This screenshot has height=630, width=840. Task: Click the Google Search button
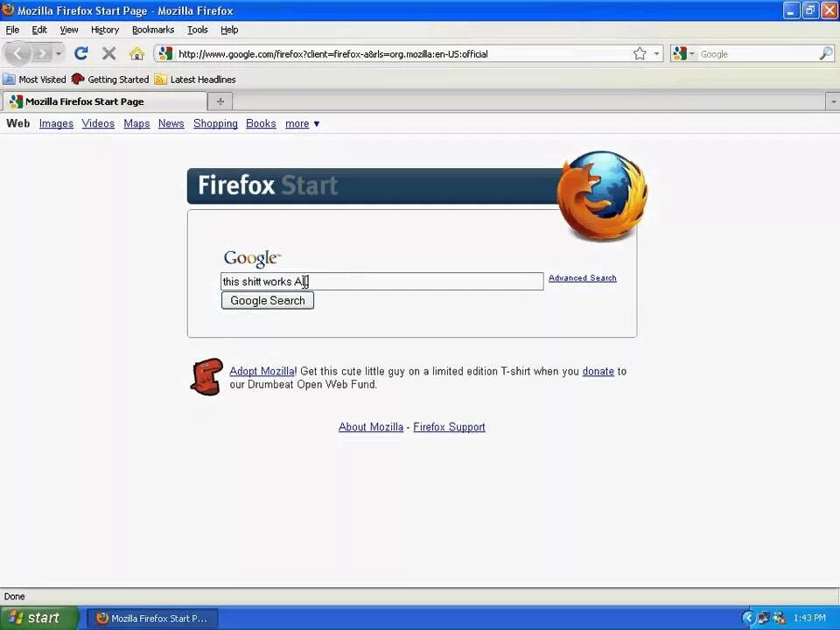[268, 300]
